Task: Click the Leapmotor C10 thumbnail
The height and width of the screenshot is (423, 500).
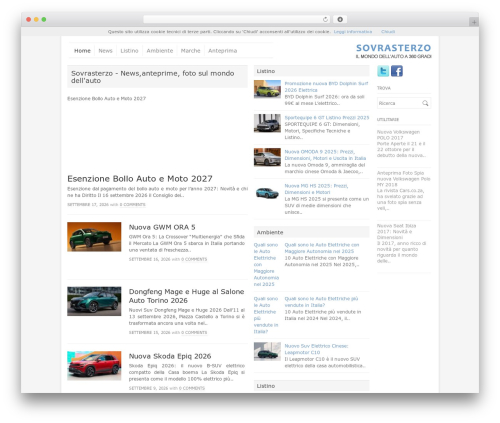Action: click(267, 351)
